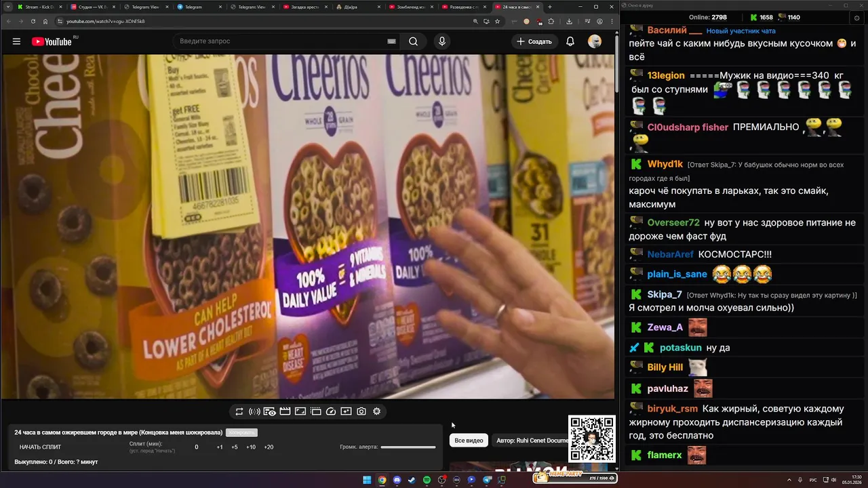Open Cl0udsharp fisher's username in chat
Viewport: 868px width, 488px height.
tap(688, 127)
